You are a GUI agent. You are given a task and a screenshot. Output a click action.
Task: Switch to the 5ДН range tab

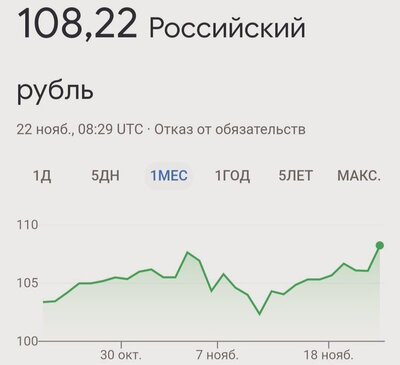(105, 175)
